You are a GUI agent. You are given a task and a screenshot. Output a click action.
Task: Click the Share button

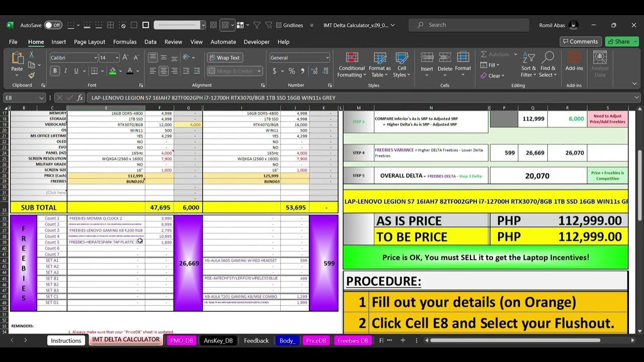point(618,42)
